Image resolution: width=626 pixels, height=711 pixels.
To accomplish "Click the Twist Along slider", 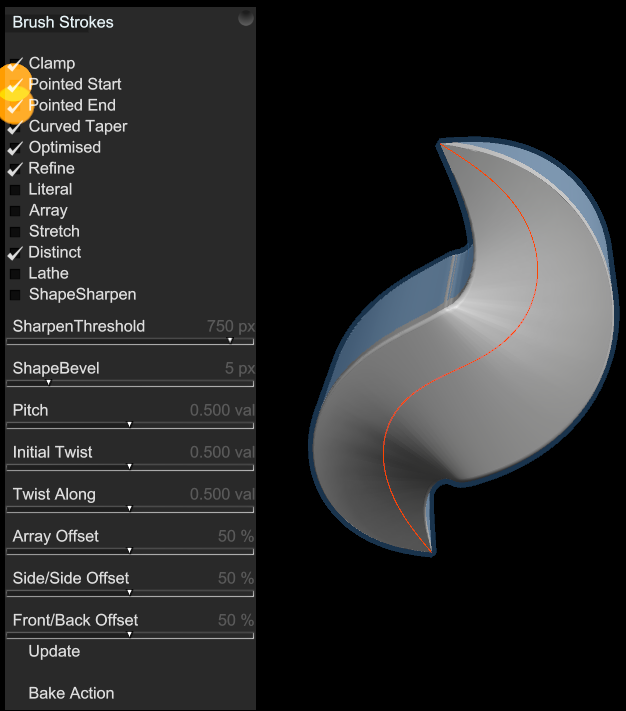I will pos(130,509).
